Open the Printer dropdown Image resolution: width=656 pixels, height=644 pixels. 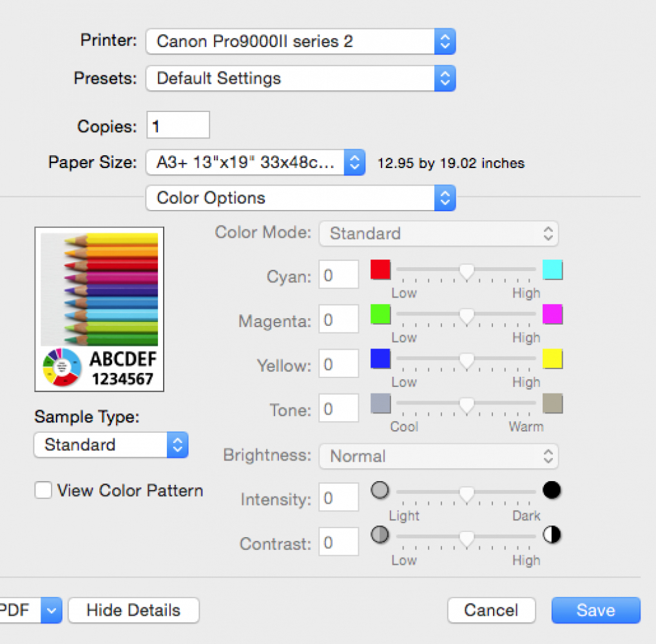300,42
